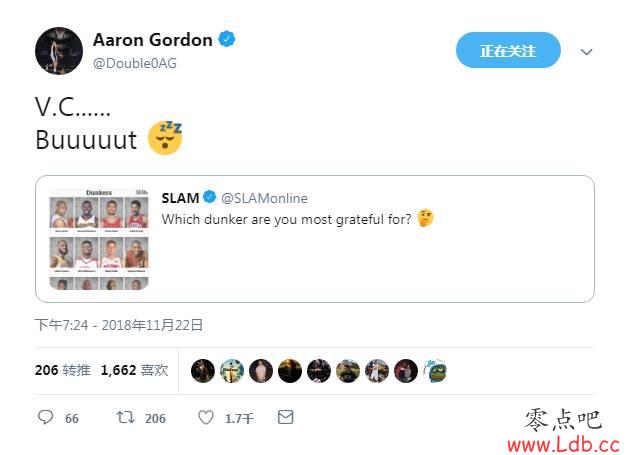Open the Dunkers image in quoted tweet
This screenshot has height=455, width=629.
click(99, 239)
